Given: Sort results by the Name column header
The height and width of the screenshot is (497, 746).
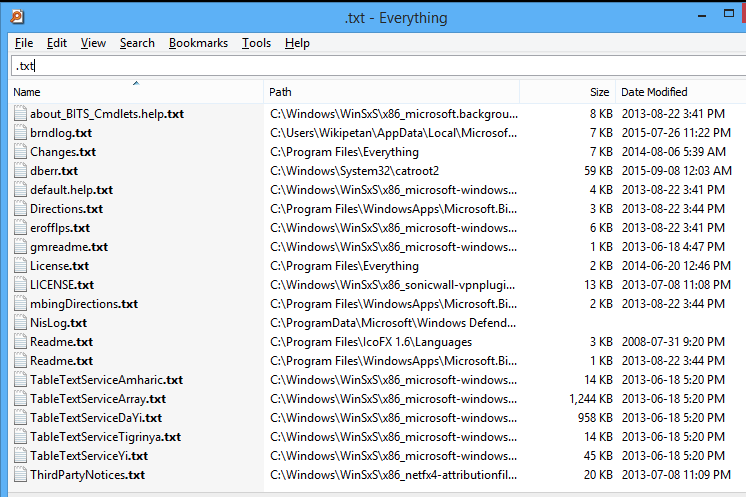Looking at the screenshot, I should click(136, 92).
